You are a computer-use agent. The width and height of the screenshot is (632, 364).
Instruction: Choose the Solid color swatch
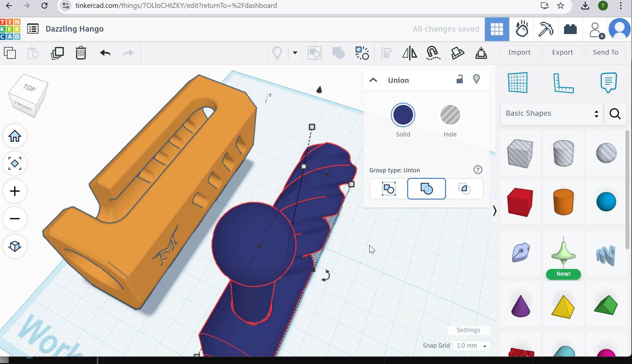(403, 115)
